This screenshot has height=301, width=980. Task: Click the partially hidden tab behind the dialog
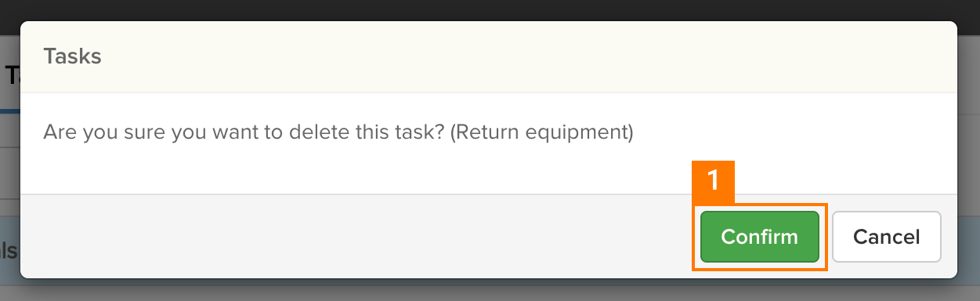pyautogui.click(x=9, y=76)
